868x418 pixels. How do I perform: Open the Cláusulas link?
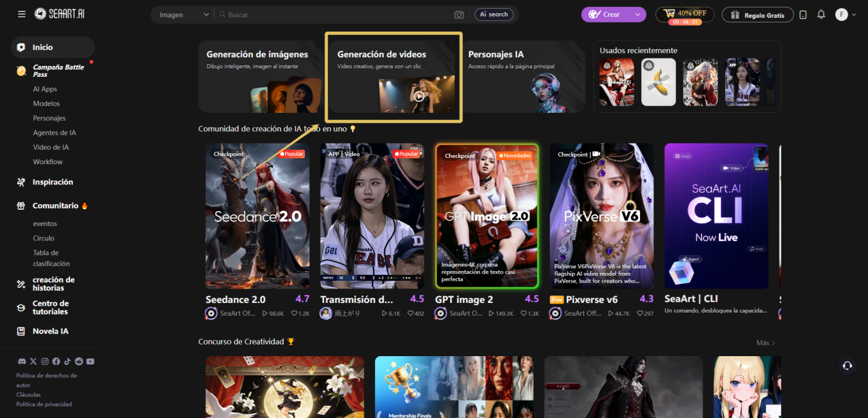28,394
